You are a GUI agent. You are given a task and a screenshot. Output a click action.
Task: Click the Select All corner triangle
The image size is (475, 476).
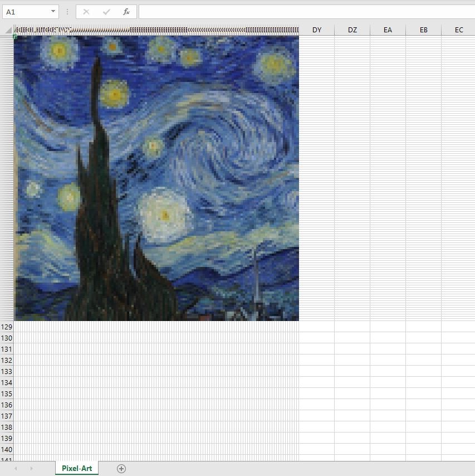point(8,30)
